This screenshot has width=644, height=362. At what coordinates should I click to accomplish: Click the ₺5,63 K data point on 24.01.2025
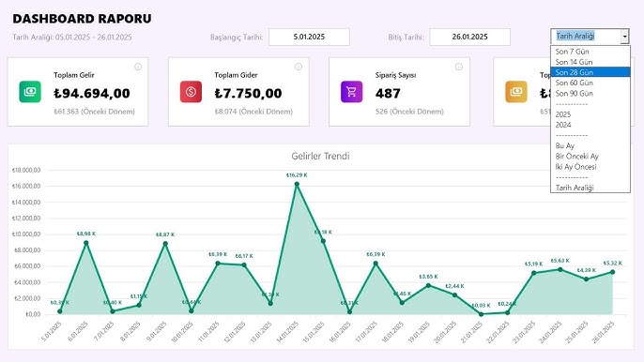[x=560, y=270]
